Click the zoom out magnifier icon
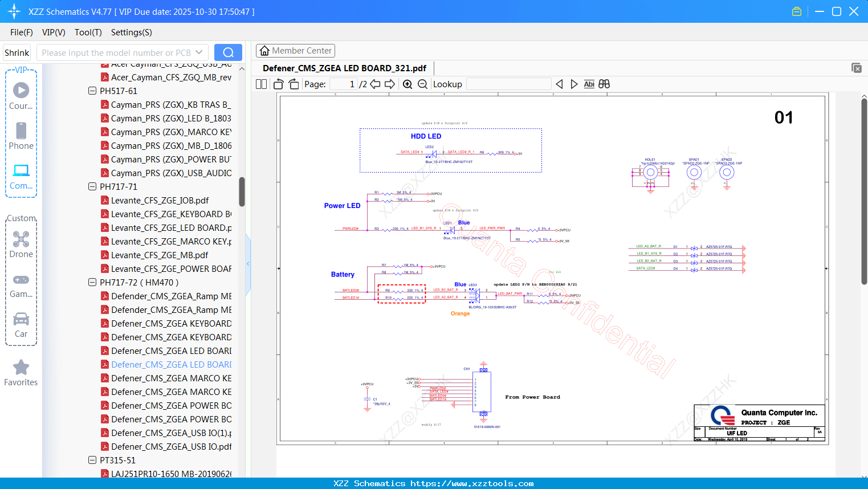 422,84
